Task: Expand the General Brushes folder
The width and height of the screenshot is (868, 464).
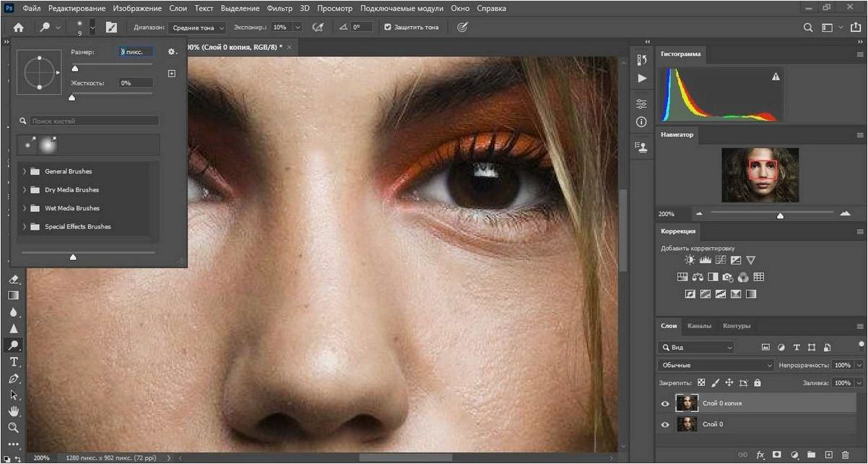Action: coord(24,171)
